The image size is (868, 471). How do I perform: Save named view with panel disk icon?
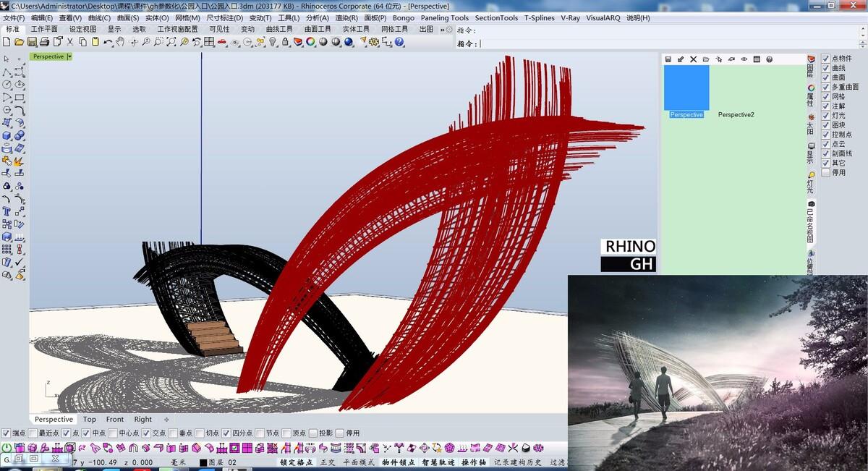coord(668,59)
